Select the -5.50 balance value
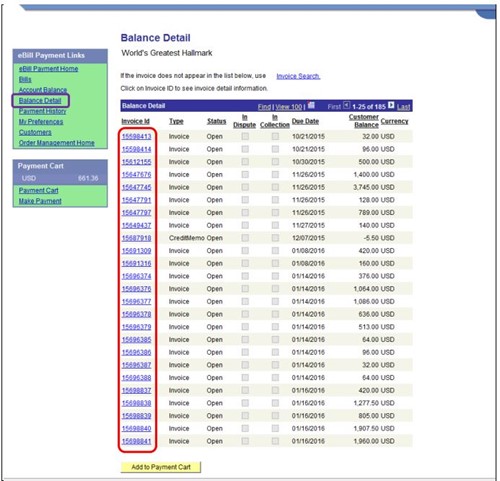500x481 pixels. coord(371,238)
